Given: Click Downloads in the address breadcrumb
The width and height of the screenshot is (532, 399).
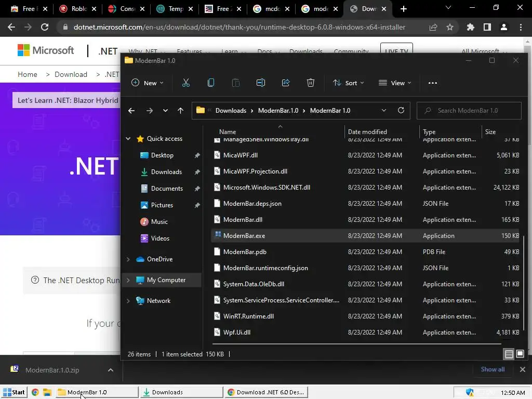Looking at the screenshot, I should click(231, 111).
